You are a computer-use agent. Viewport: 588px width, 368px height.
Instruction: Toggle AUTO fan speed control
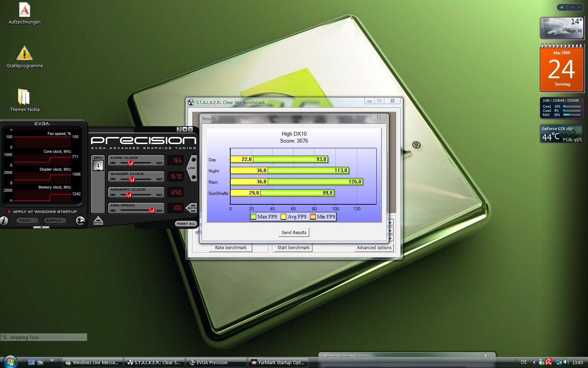(x=191, y=208)
